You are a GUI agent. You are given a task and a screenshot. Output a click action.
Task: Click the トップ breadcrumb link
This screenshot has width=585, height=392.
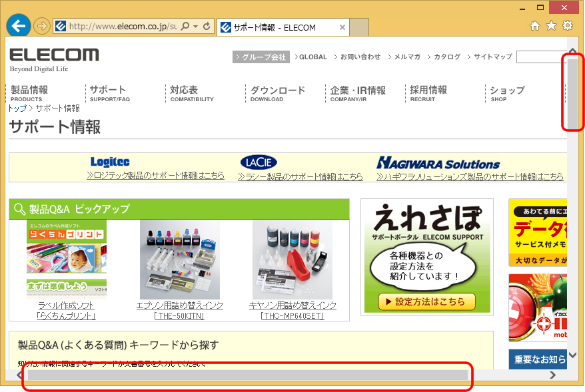pos(17,108)
